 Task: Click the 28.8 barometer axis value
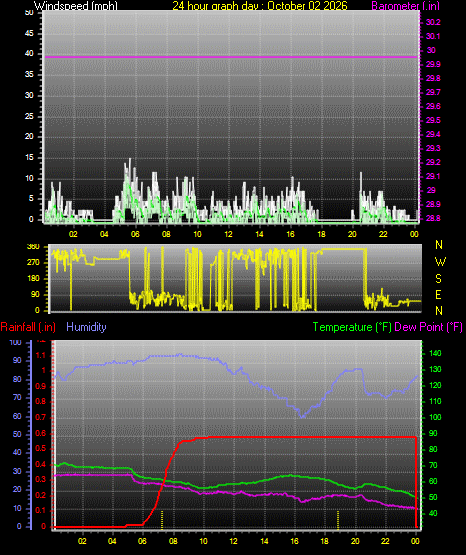pos(433,218)
